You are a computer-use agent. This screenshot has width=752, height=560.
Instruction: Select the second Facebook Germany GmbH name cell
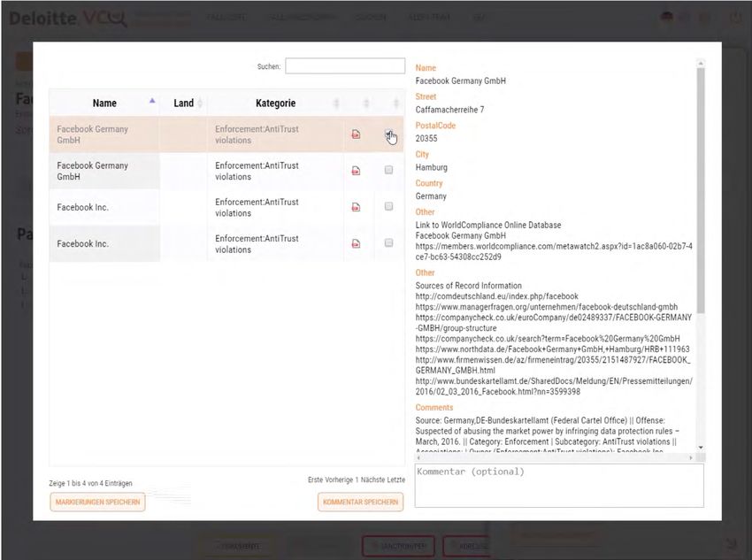pyautogui.click(x=104, y=171)
